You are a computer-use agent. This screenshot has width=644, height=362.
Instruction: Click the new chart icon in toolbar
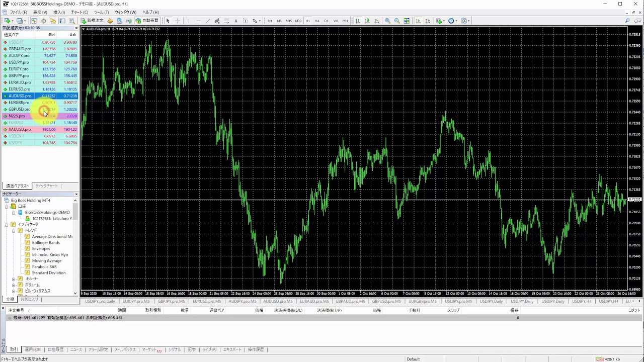tap(8, 21)
